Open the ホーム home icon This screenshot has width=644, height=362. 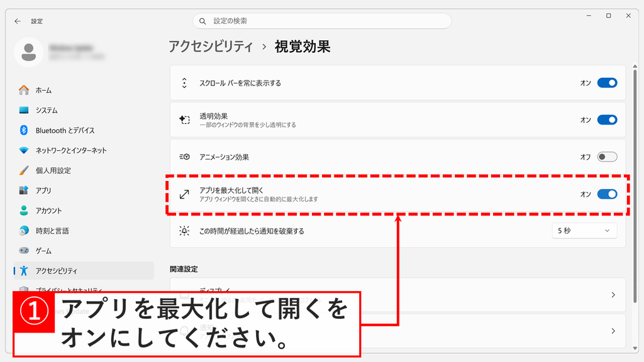[x=24, y=90]
